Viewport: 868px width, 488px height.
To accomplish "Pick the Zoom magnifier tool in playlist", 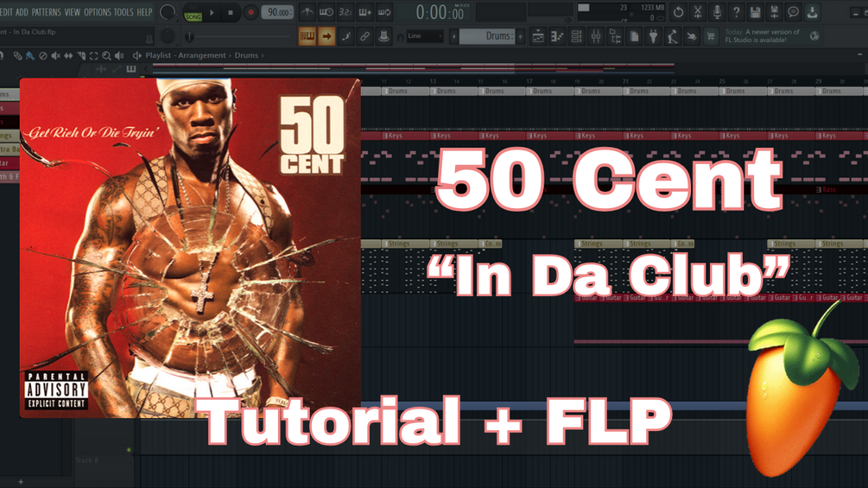I will [106, 55].
